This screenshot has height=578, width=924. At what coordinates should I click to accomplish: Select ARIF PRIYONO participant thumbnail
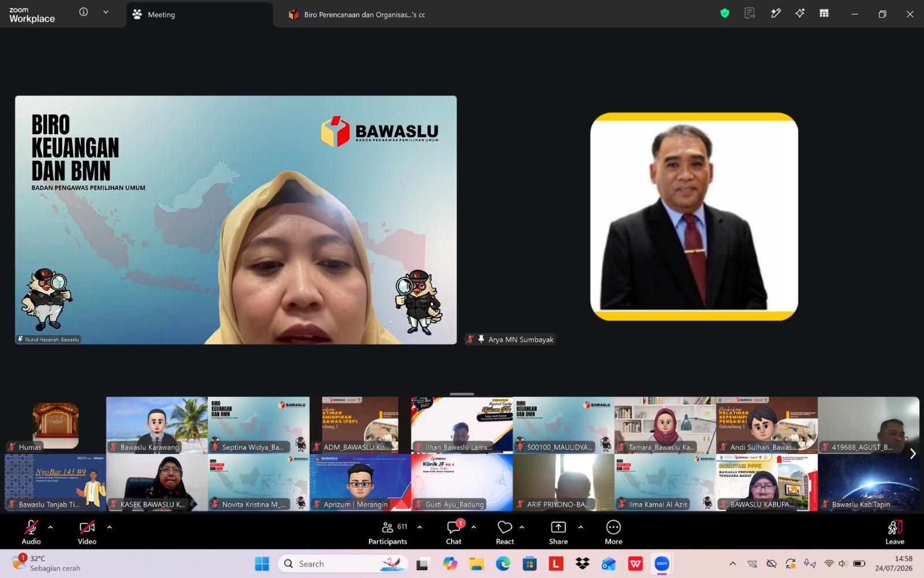point(564,483)
